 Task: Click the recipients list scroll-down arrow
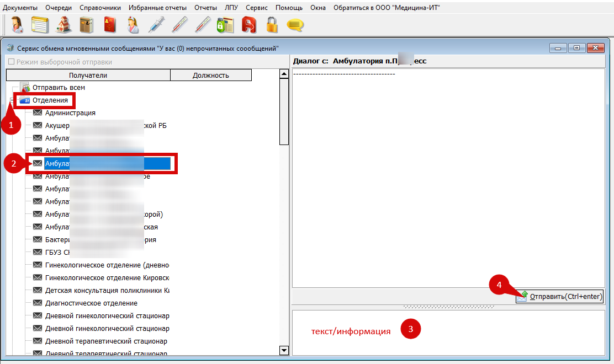click(284, 350)
